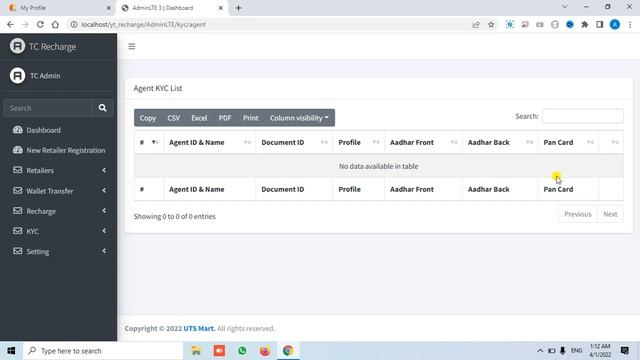640x360 pixels.
Task: Expand the Recharge submenu arrow
Action: pyautogui.click(x=104, y=211)
